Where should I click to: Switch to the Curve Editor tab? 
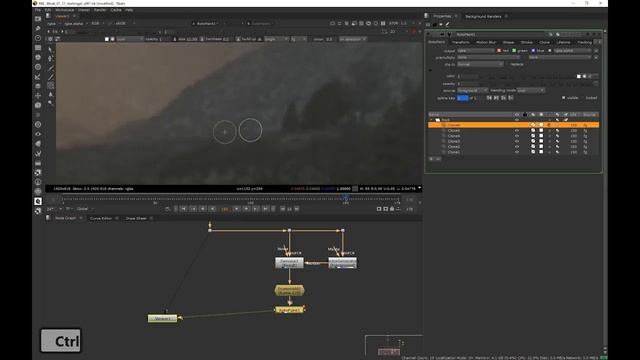tap(101, 218)
